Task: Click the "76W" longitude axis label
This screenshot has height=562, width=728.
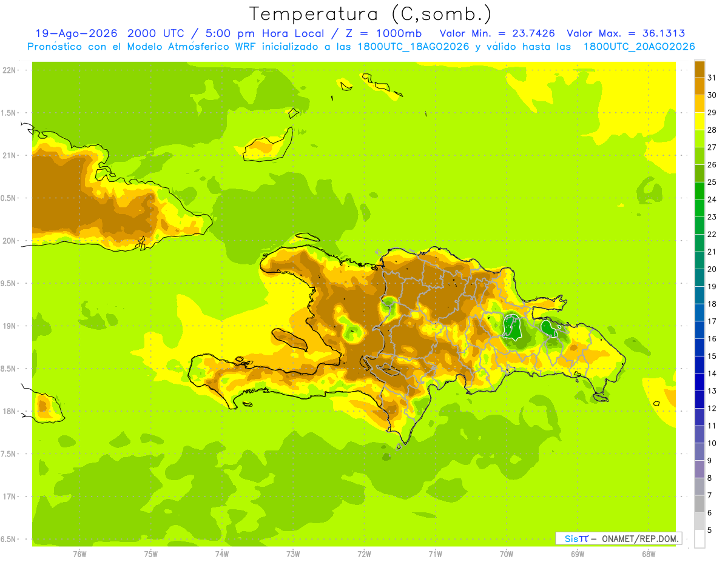Action: coord(79,554)
